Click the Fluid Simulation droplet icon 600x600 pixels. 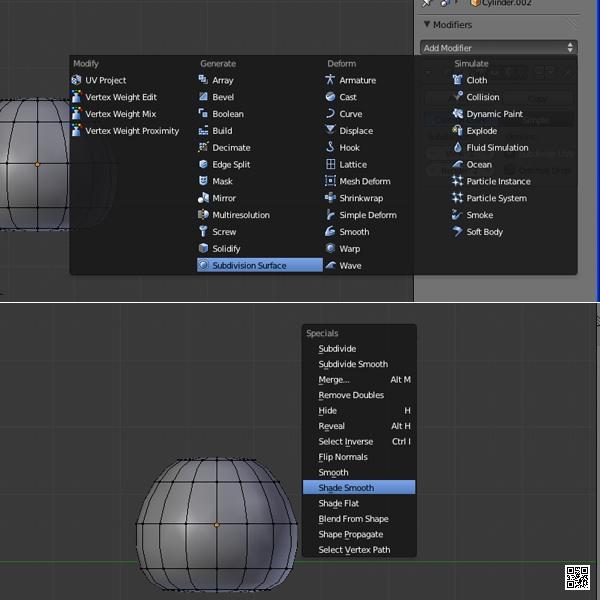click(x=458, y=148)
